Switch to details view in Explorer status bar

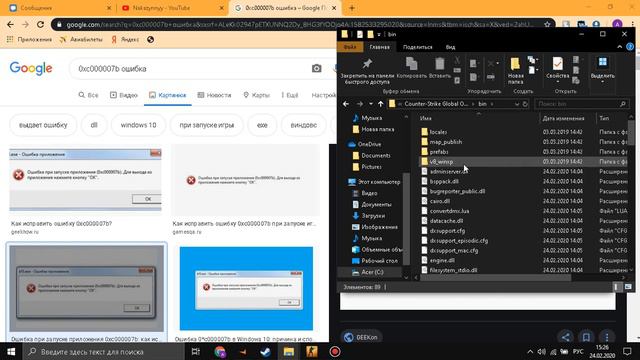tap(617, 287)
